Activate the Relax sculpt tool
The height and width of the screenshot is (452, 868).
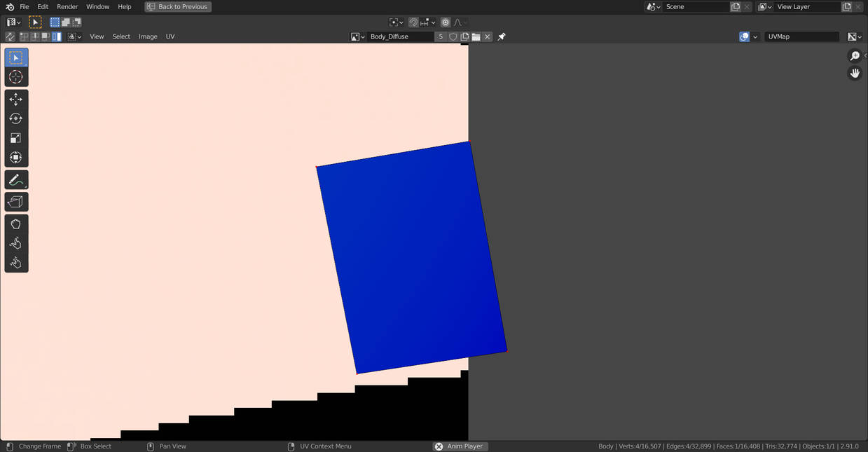click(16, 243)
